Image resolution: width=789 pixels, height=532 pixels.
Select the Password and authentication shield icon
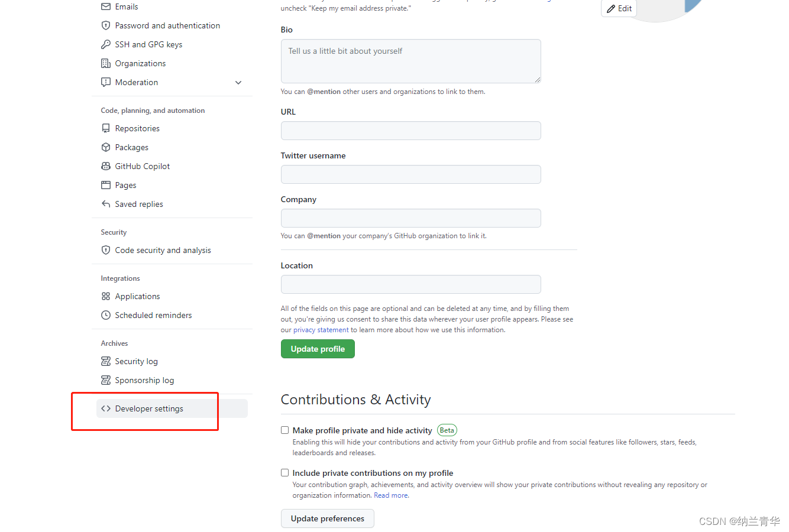pos(105,25)
